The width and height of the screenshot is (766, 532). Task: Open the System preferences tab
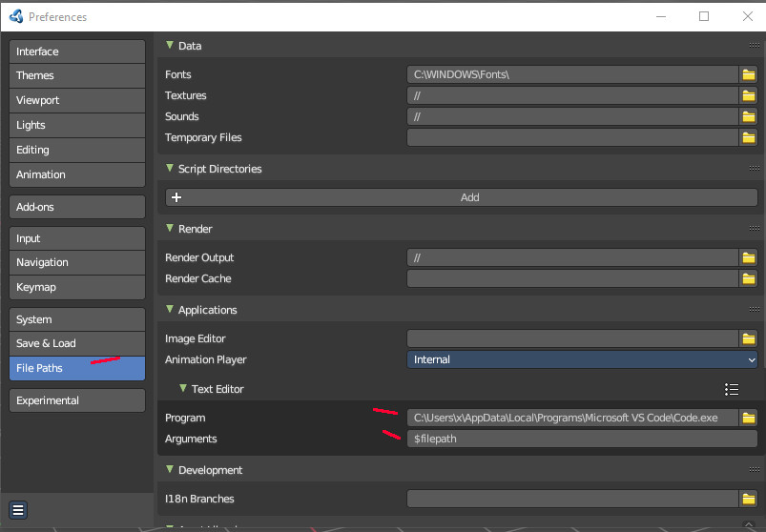(77, 319)
